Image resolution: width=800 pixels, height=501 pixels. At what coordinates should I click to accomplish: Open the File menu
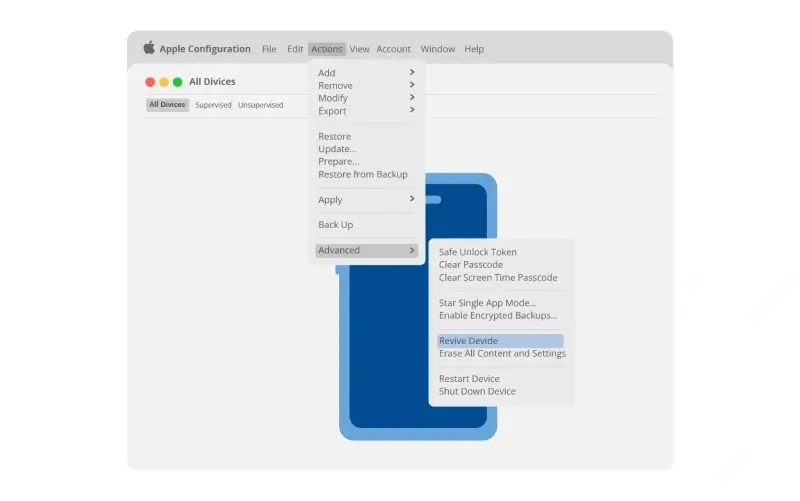click(x=269, y=49)
